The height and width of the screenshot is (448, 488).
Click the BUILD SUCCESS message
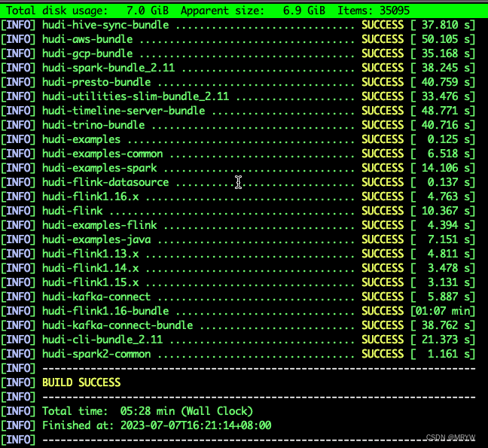[81, 382]
